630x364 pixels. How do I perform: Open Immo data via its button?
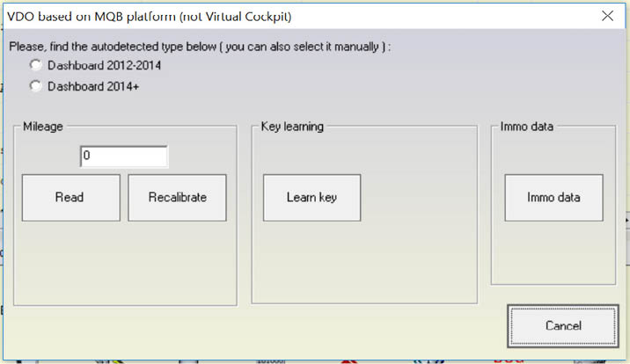553,197
